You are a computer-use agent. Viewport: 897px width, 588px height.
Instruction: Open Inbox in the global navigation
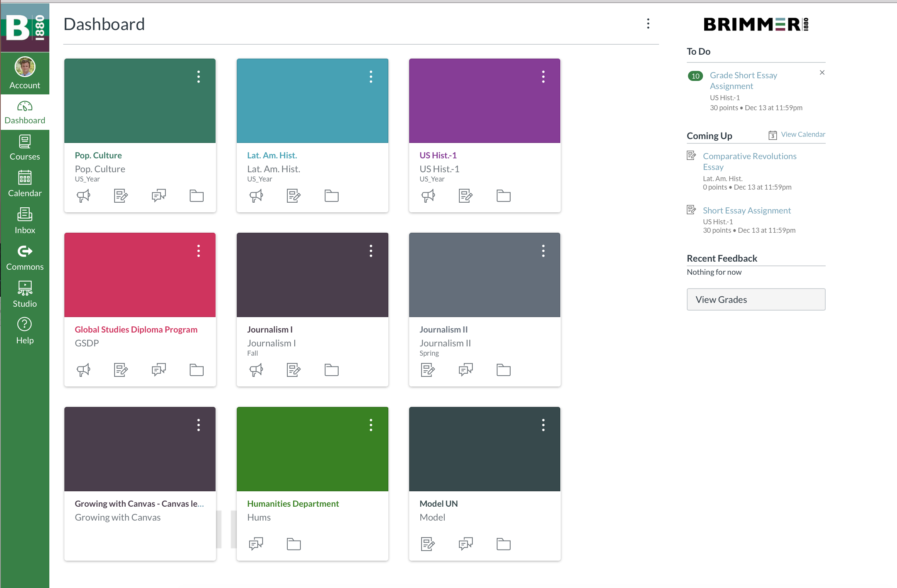(x=25, y=221)
